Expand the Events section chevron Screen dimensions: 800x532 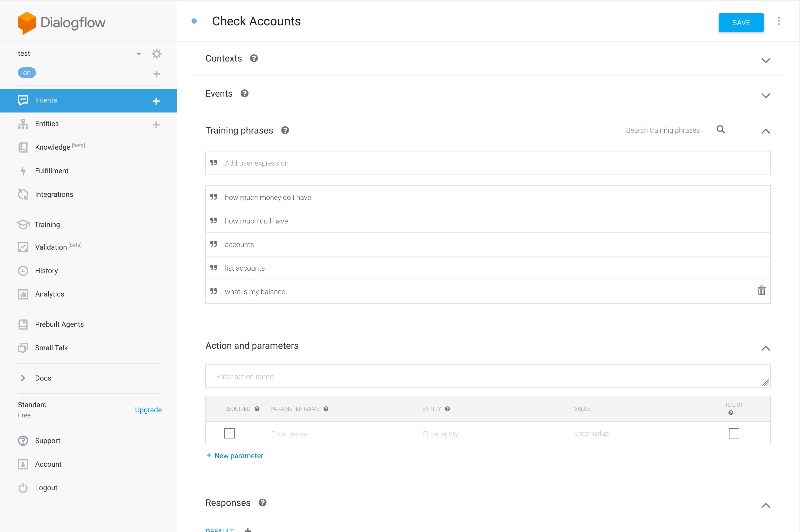[x=765, y=96]
